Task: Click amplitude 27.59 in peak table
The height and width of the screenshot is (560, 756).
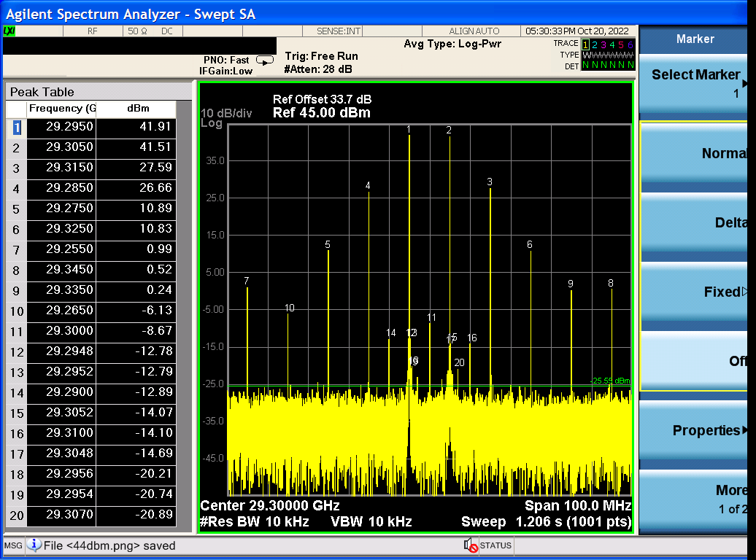Action: click(155, 167)
